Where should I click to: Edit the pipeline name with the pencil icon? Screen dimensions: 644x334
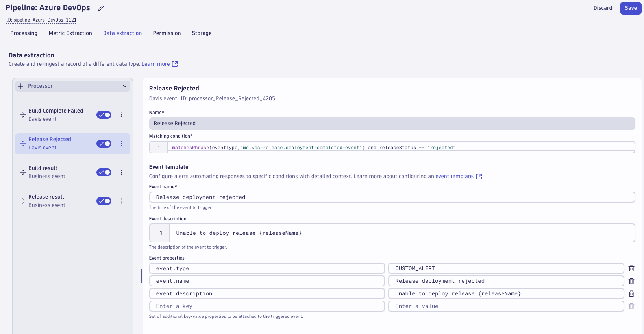[x=101, y=8]
